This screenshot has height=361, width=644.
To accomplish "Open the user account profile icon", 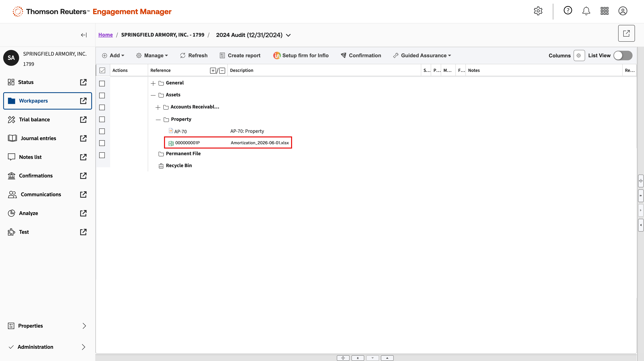I will [623, 11].
